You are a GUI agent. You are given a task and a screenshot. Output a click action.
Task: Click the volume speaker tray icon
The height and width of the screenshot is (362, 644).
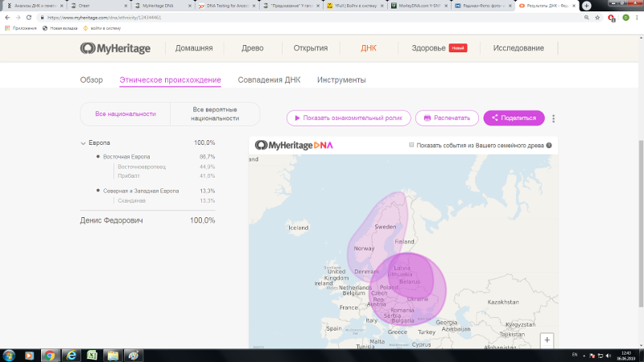[x=609, y=356]
